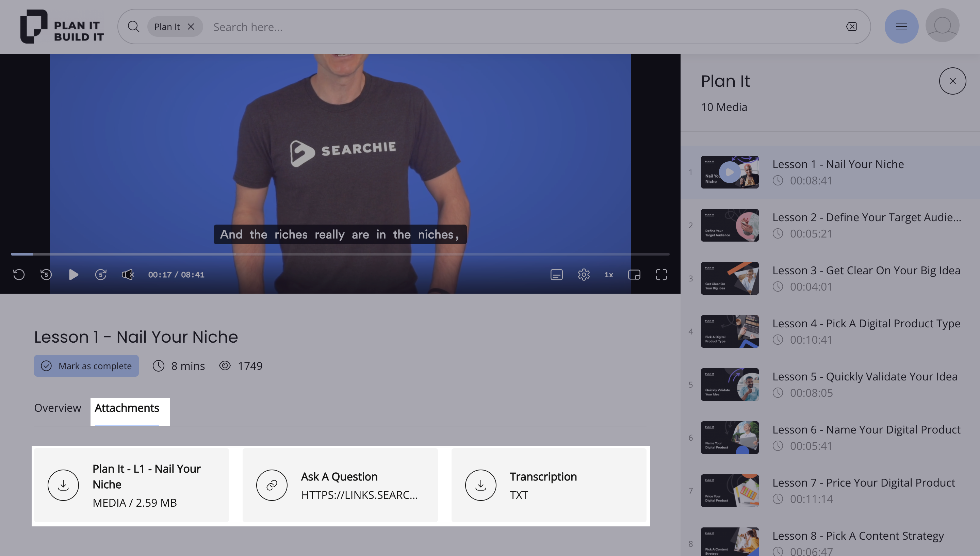Open Lesson 2 thumbnail Define Your Target Audience
Viewport: 980px width, 556px height.
click(x=730, y=225)
